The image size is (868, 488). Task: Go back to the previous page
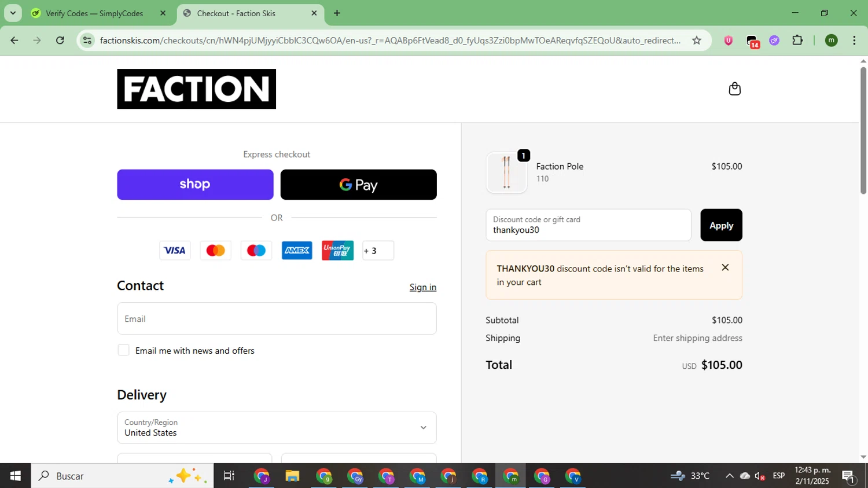(x=14, y=41)
